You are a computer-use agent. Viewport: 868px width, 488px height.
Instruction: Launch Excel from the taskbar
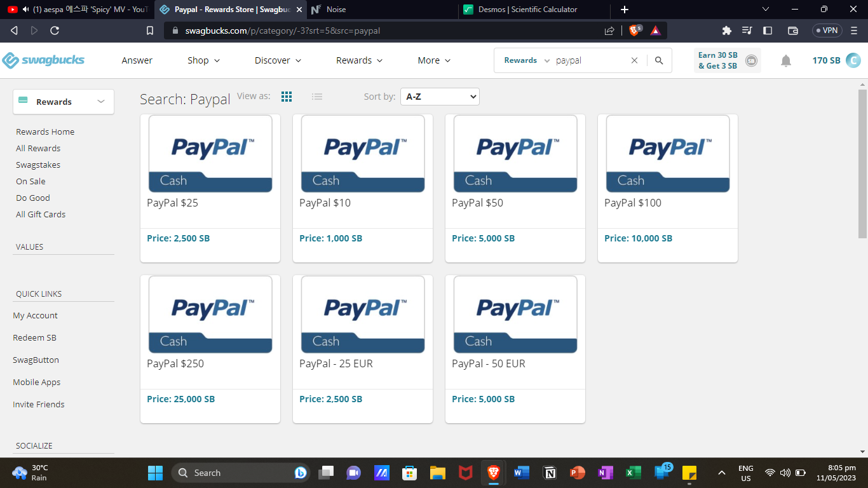point(634,473)
